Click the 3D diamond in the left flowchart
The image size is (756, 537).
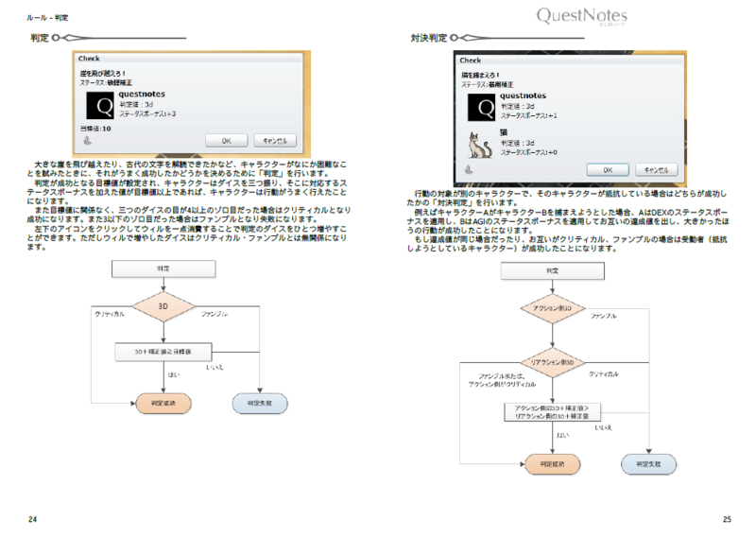click(163, 306)
